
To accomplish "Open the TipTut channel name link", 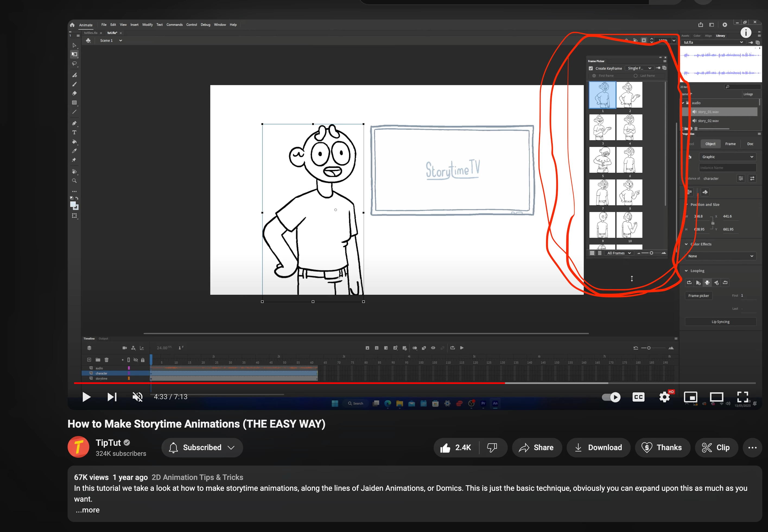I will tap(108, 443).
